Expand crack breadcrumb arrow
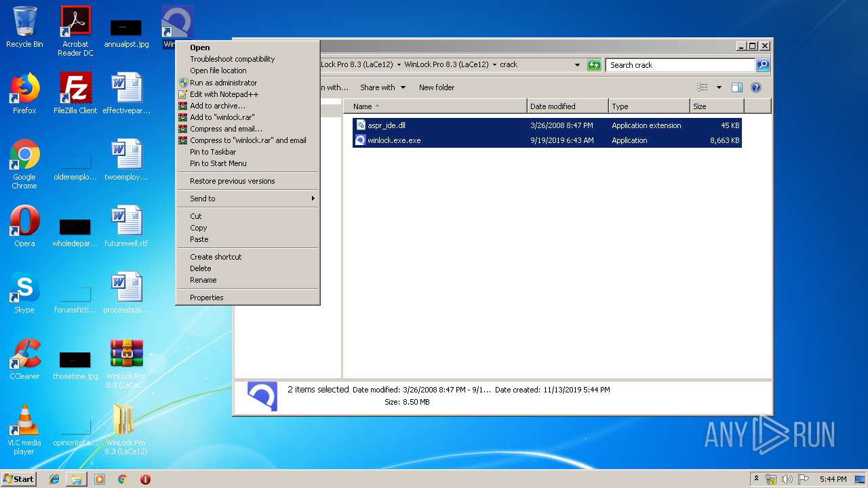868x488 pixels. 494,65
